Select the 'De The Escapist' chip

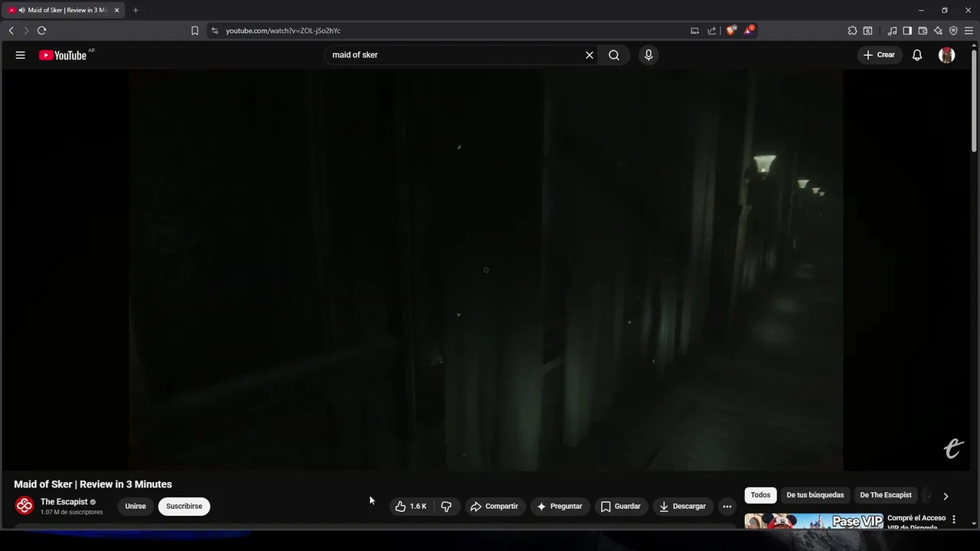pos(886,495)
